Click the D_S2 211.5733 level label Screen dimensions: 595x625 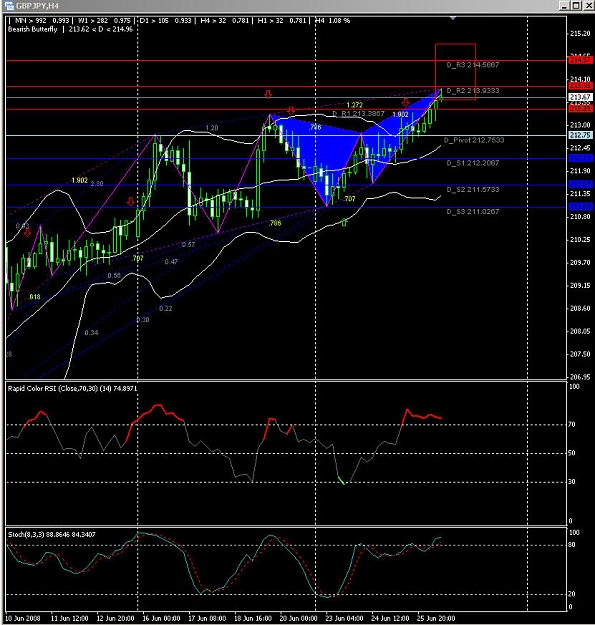tap(473, 190)
